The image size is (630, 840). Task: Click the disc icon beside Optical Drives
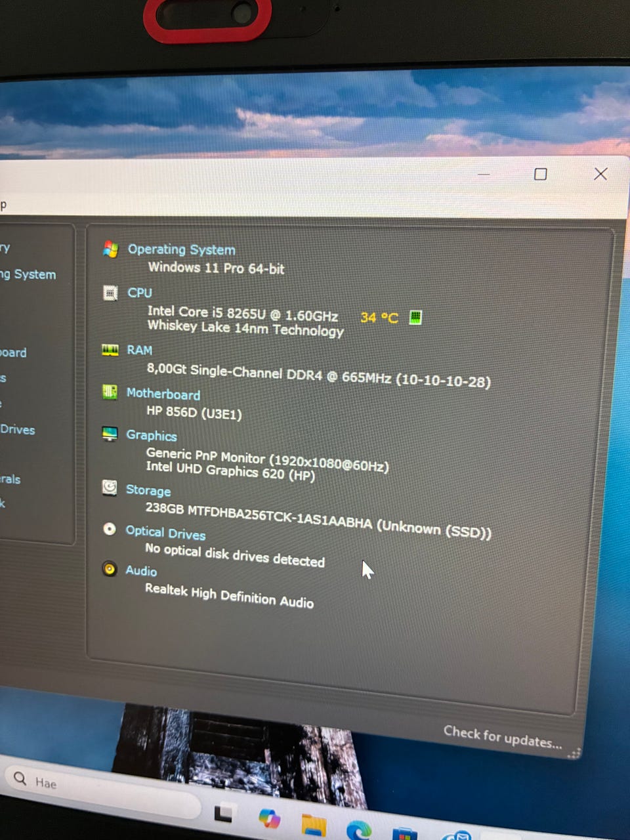pos(110,529)
